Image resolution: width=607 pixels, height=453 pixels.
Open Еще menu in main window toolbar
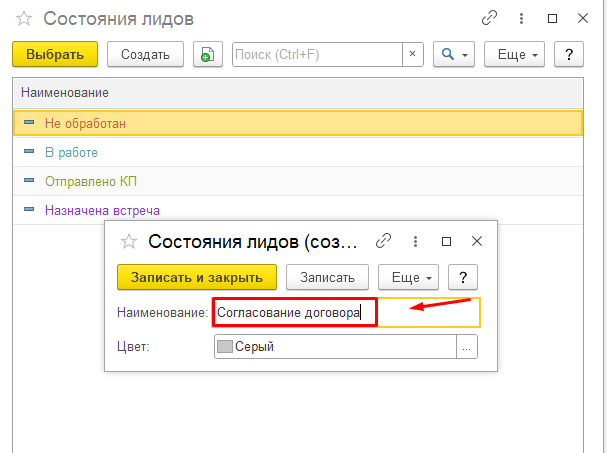point(514,54)
